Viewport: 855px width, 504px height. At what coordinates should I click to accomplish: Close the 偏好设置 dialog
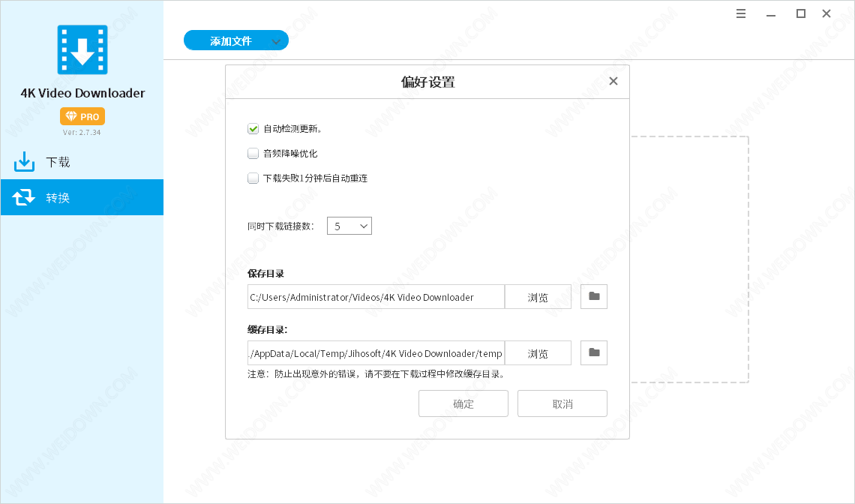pyautogui.click(x=613, y=81)
